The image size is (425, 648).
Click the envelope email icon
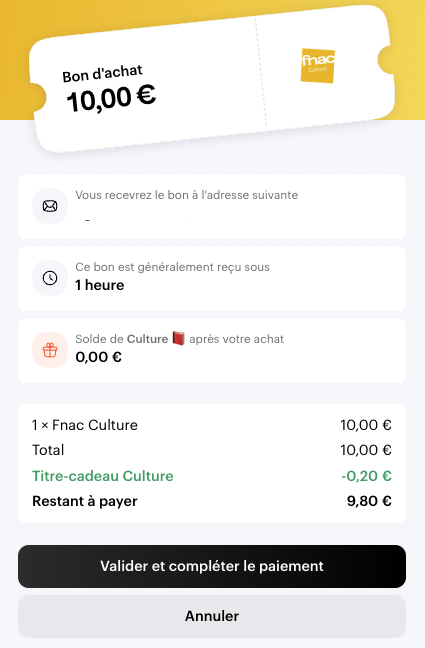point(50,206)
